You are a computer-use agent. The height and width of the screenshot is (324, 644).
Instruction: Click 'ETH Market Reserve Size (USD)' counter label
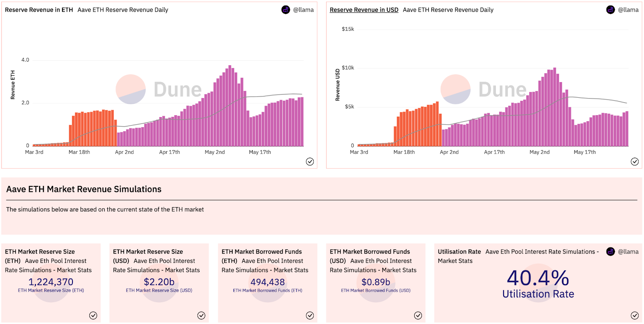click(x=159, y=290)
